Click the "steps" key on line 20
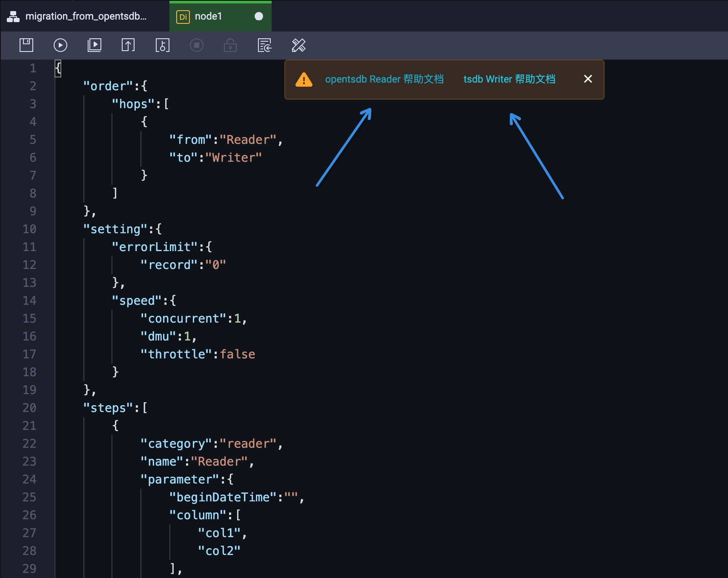This screenshot has width=728, height=578. point(109,408)
